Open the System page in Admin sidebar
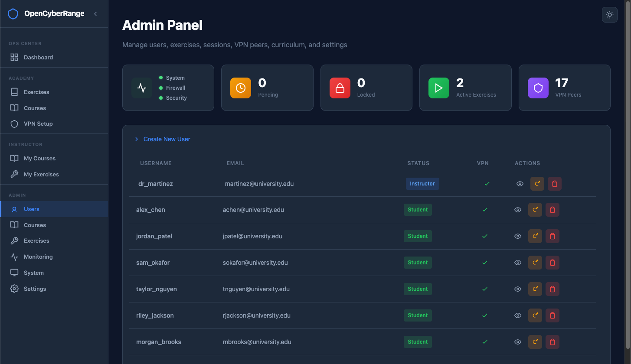This screenshot has height=364, width=631. (x=34, y=273)
